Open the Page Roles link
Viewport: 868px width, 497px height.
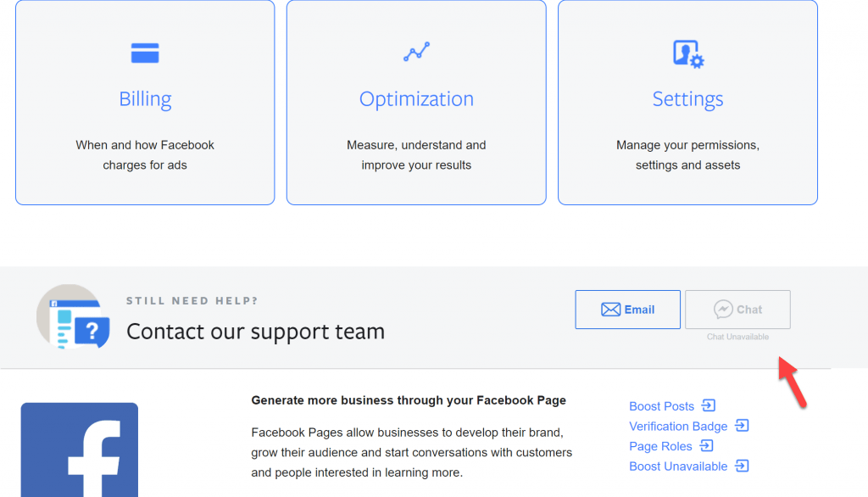660,445
